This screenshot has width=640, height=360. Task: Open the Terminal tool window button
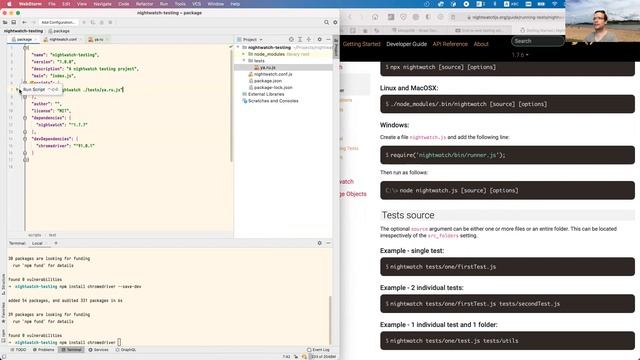click(x=71, y=350)
